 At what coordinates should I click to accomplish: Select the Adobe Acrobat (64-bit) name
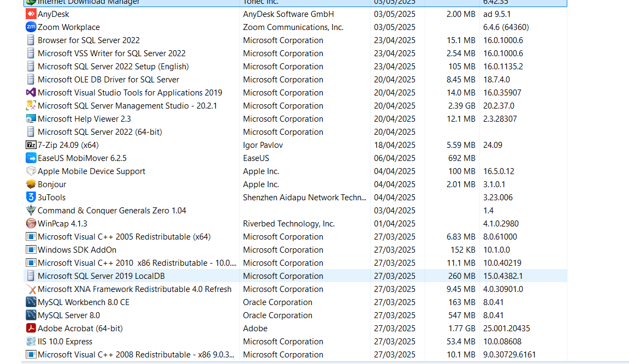80,329
